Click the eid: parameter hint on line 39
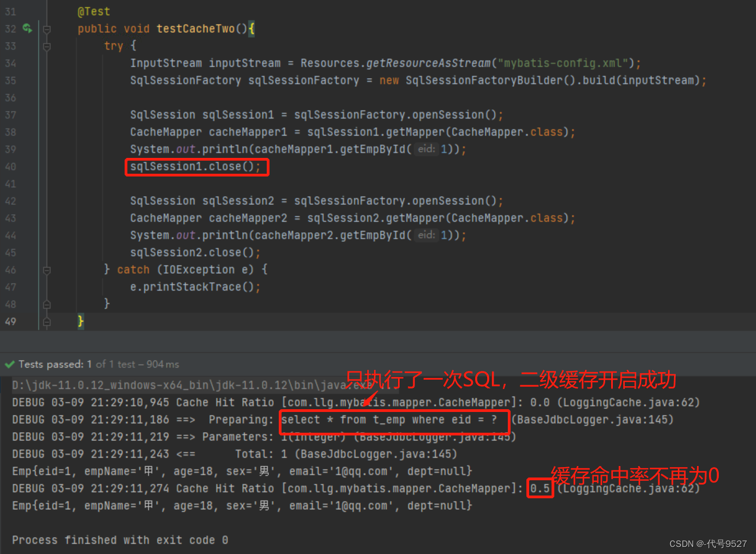This screenshot has height=554, width=756. pyautogui.click(x=426, y=149)
